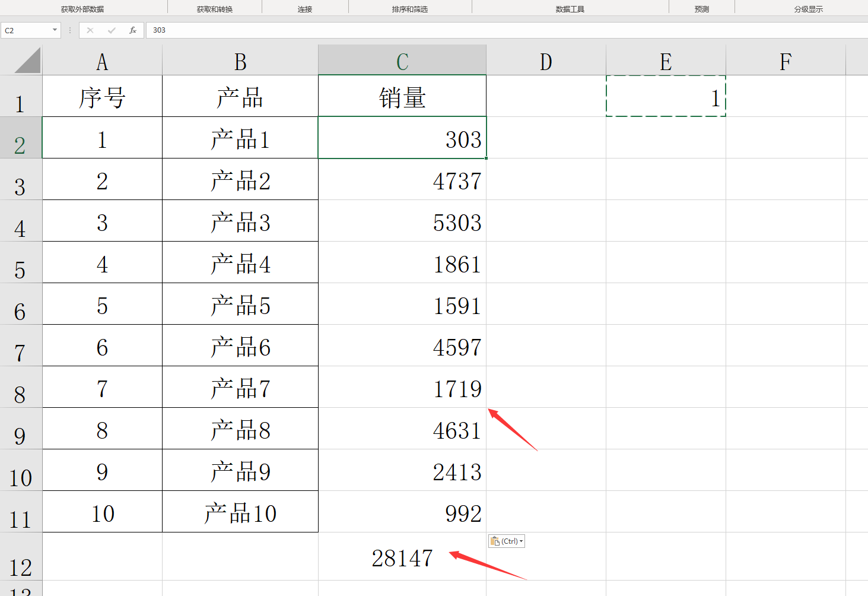Screen dimensions: 868x596
Task: Click the 序号 header cell
Action: pos(102,96)
